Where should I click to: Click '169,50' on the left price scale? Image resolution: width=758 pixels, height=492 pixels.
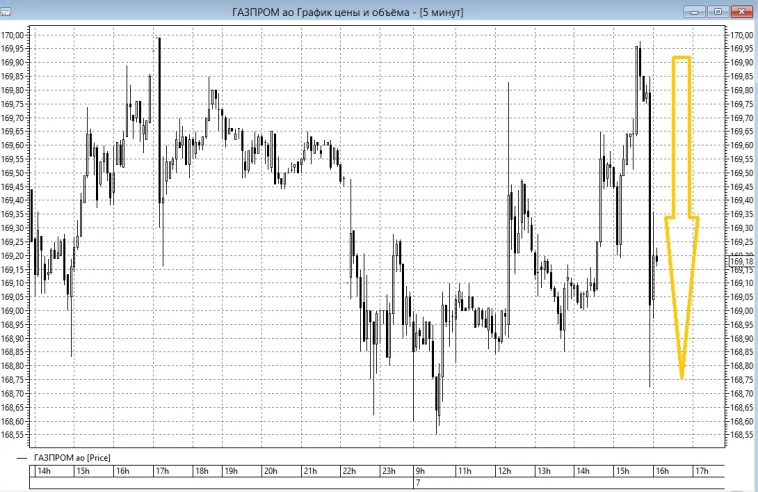tap(12, 173)
